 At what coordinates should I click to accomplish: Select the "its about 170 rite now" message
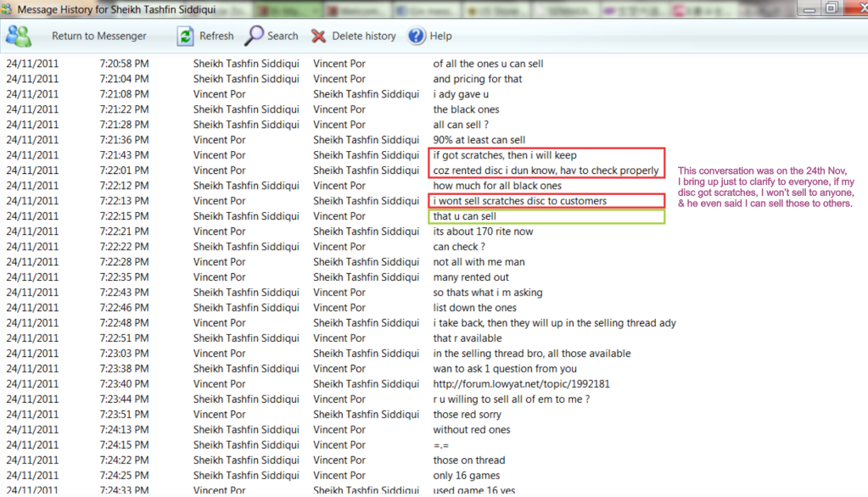483,232
